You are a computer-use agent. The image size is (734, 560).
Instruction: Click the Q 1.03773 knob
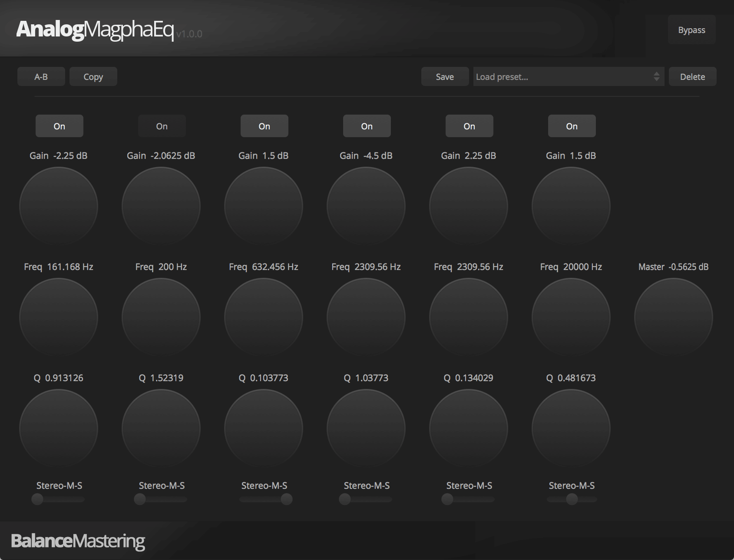[x=366, y=428]
